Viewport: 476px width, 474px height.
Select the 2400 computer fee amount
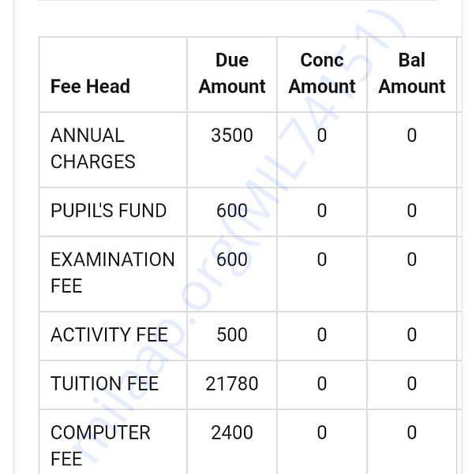[232, 432]
